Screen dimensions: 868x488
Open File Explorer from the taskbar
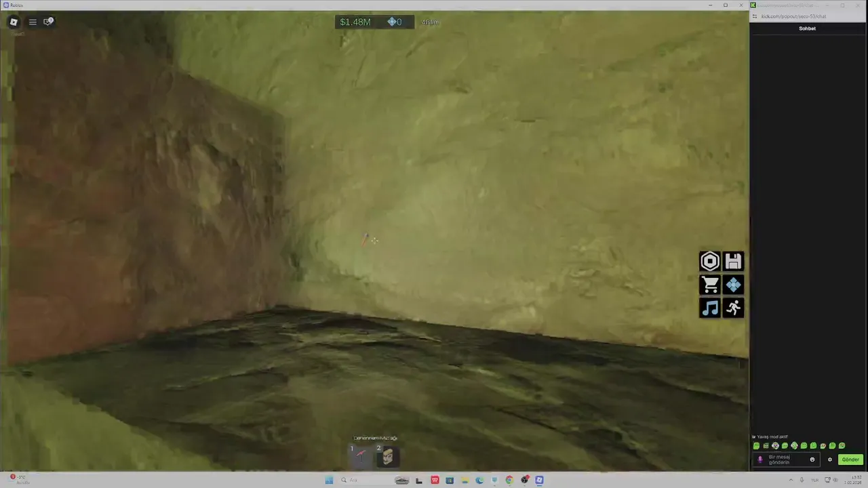(465, 480)
